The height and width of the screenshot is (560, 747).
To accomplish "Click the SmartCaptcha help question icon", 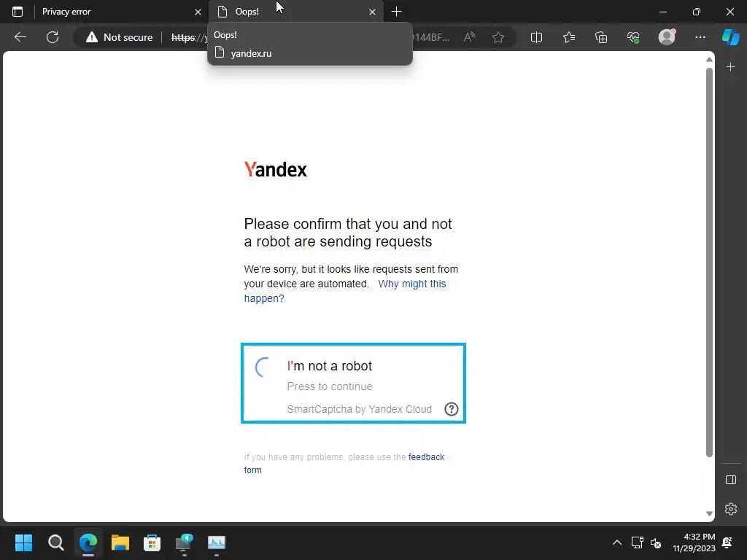I will coord(451,409).
